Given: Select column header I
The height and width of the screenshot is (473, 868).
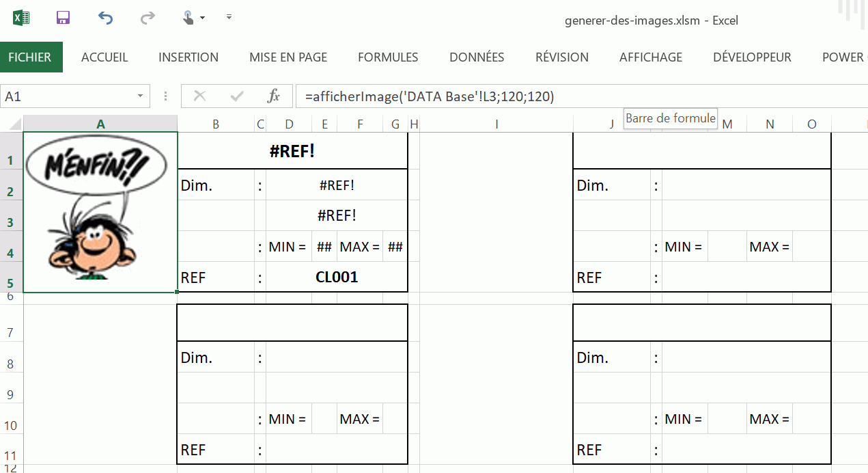Looking at the screenshot, I should [x=496, y=124].
